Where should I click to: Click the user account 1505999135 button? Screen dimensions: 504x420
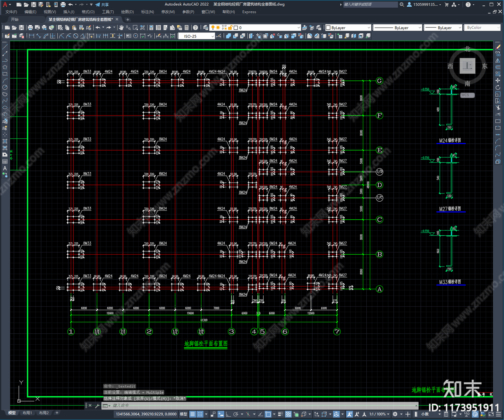tap(424, 4)
